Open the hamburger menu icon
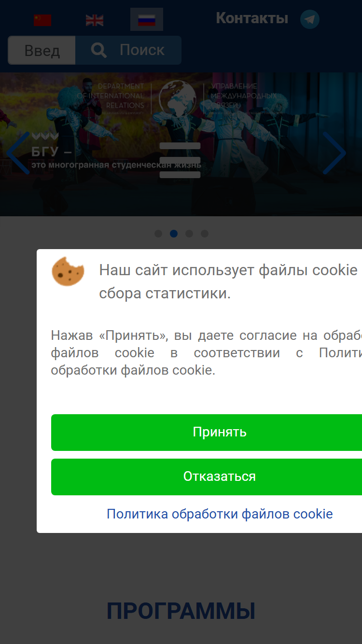Screen dimensions: 362x644 tap(180, 160)
